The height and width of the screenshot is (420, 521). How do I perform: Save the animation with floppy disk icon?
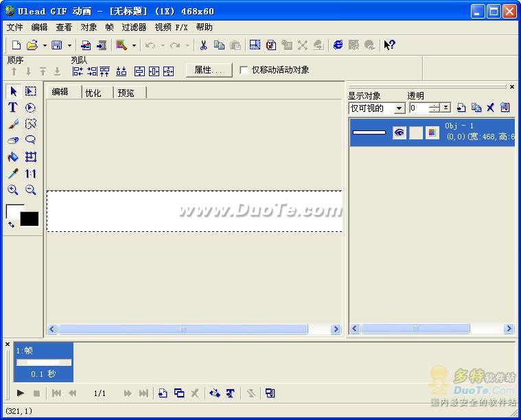[x=57, y=45]
